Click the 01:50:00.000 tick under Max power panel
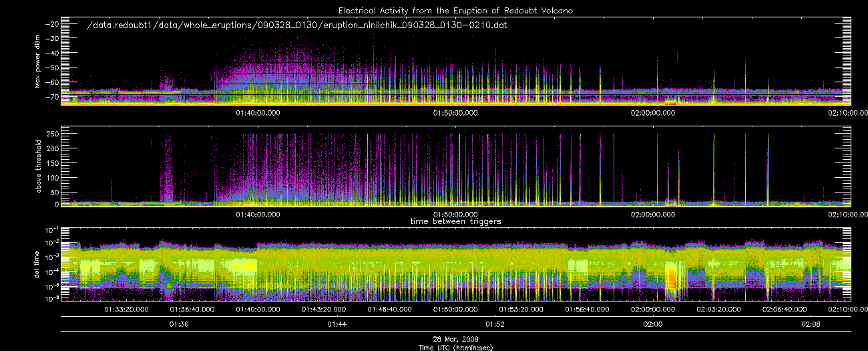 (x=455, y=113)
